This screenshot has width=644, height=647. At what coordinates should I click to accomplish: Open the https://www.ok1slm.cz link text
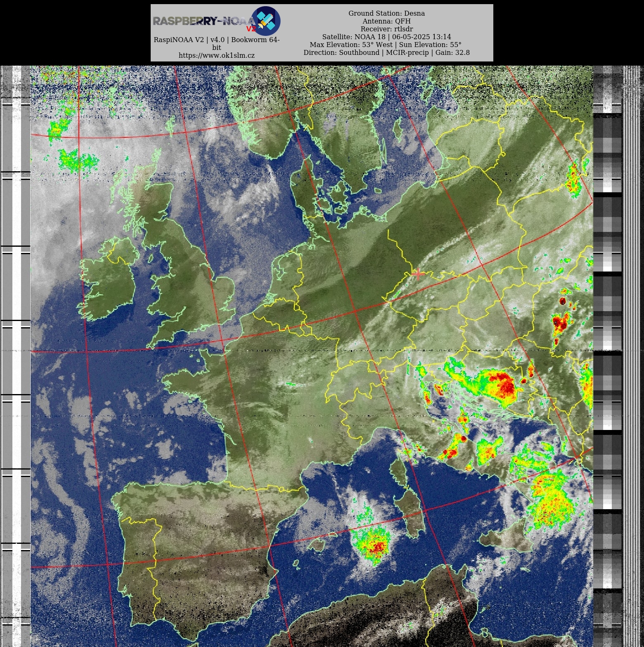(x=217, y=55)
